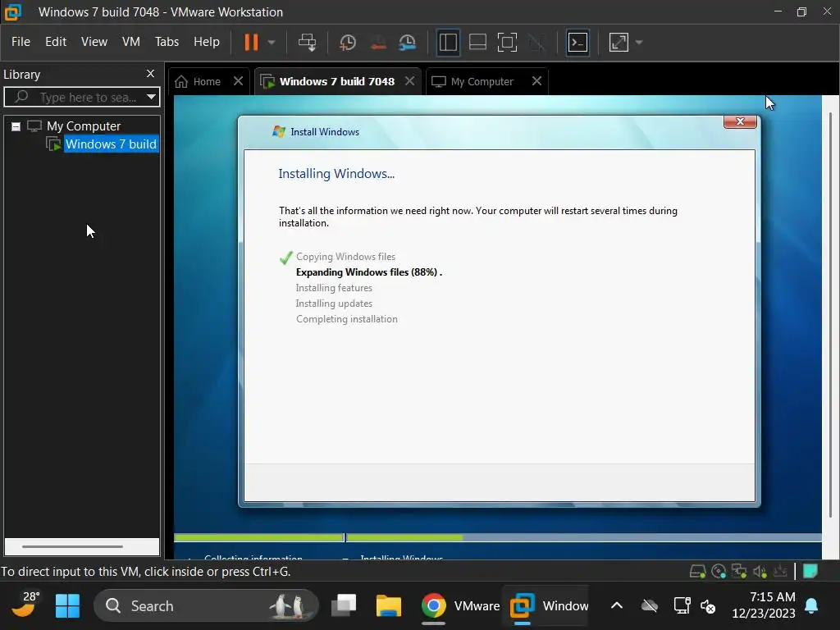Click the Expanding Windows files (88%) text
Image resolution: width=840 pixels, height=630 pixels.
pyautogui.click(x=368, y=272)
